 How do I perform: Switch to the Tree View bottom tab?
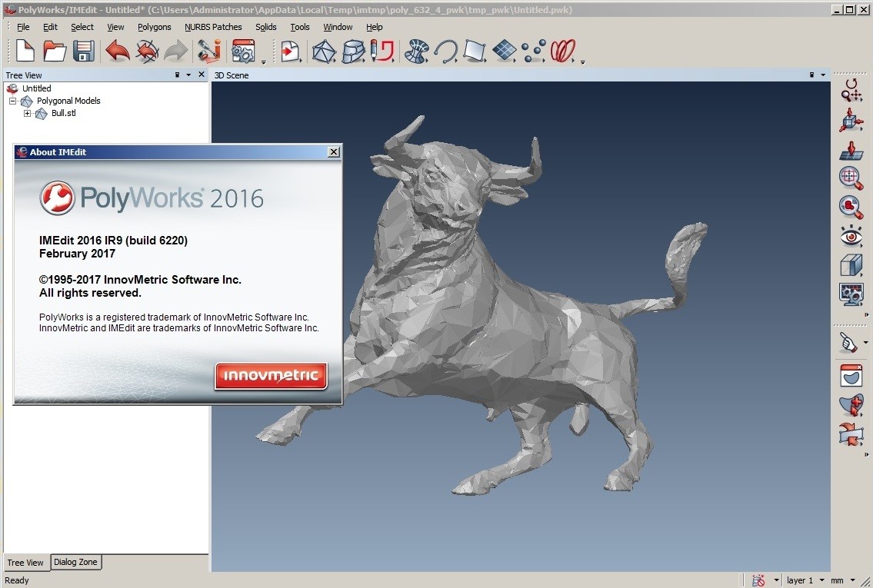coord(25,563)
